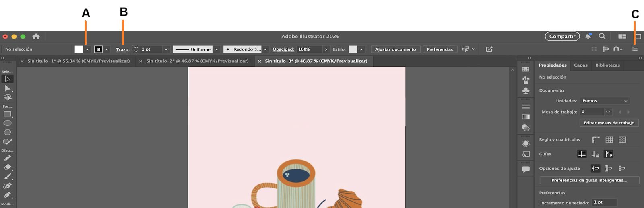This screenshot has height=208, width=644.
Task: Select the Lasso tool
Action: tap(7, 98)
